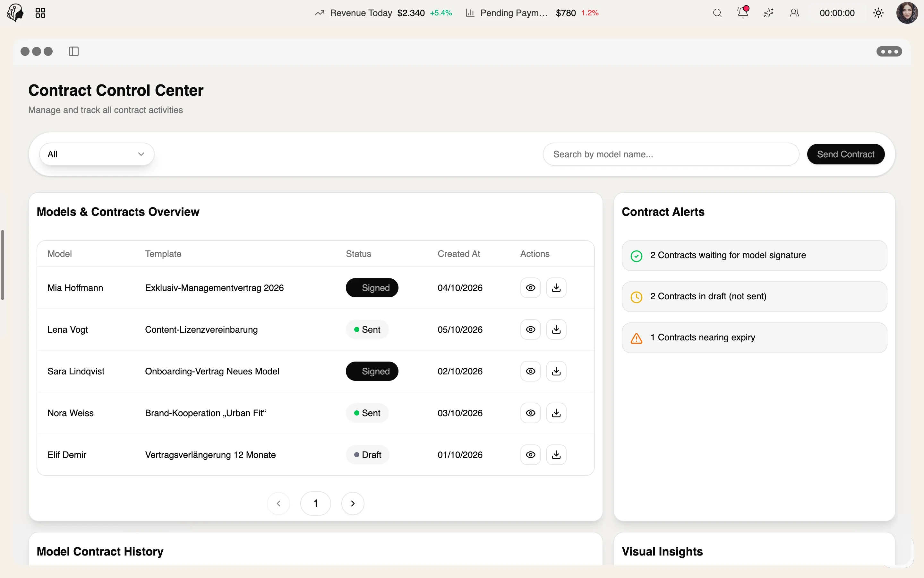Go to previous page arrow
The width and height of the screenshot is (924, 578).
278,503
